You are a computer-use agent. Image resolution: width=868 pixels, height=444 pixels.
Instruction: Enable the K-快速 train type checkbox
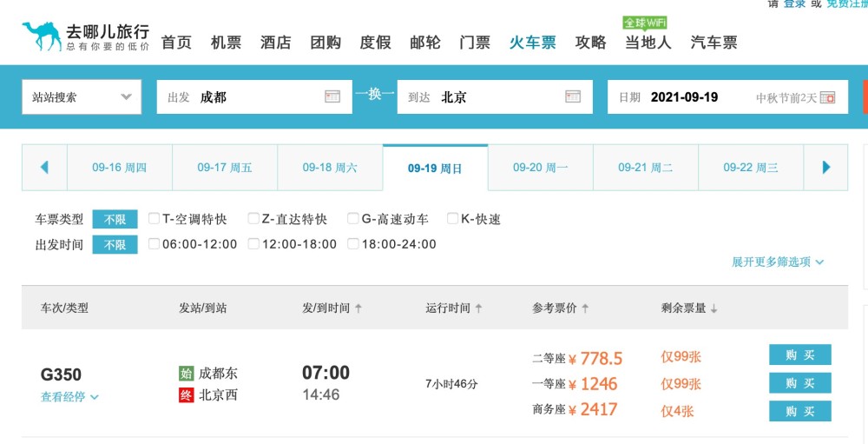[x=453, y=219]
